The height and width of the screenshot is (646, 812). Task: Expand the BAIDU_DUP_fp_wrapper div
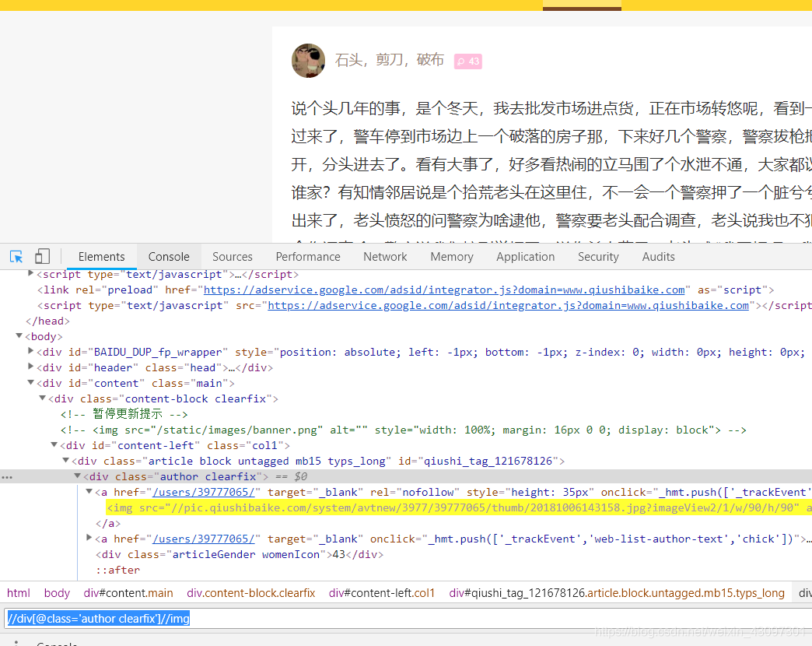pos(30,351)
